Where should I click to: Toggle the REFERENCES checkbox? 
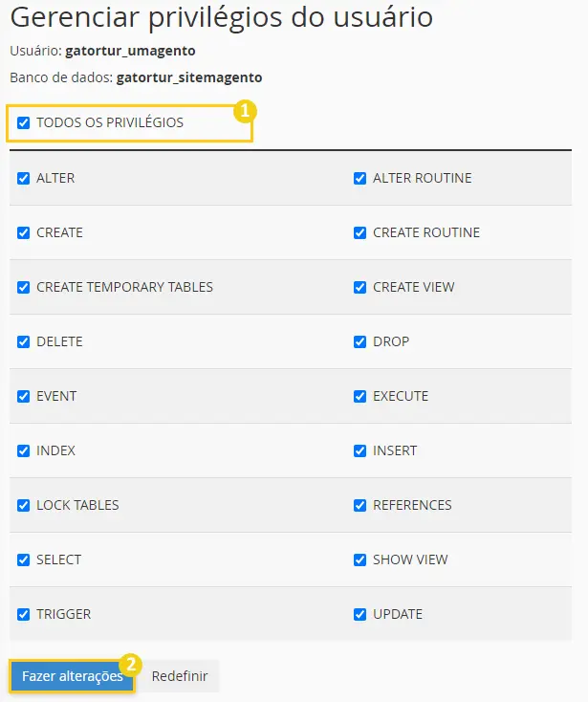tap(359, 505)
